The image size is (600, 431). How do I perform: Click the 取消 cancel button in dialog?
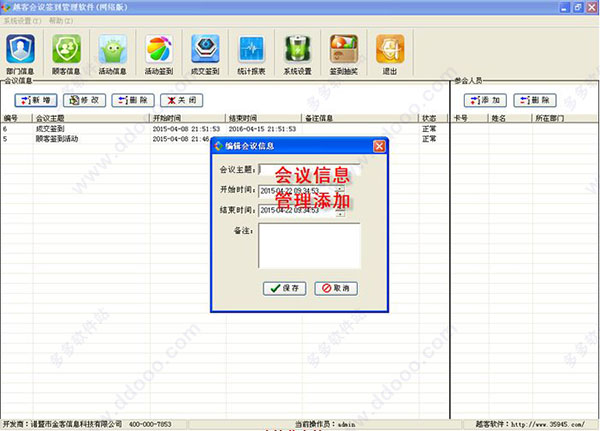pyautogui.click(x=336, y=288)
